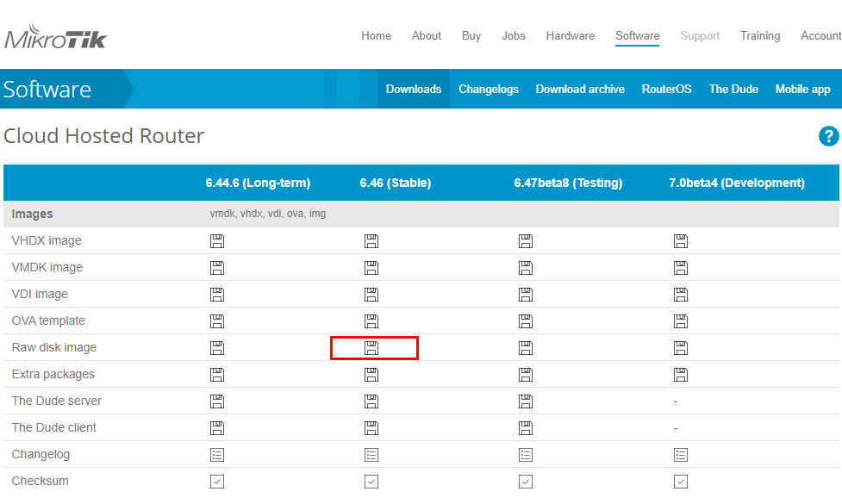The image size is (842, 504).
Task: Select the 6.47beta8 (Testing) column header
Action: coord(568,183)
